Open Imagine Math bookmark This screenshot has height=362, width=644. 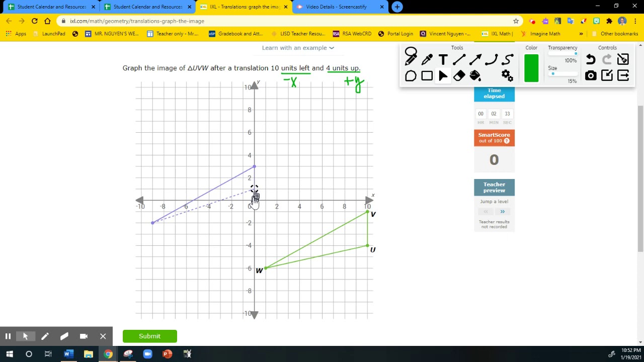[x=540, y=34]
